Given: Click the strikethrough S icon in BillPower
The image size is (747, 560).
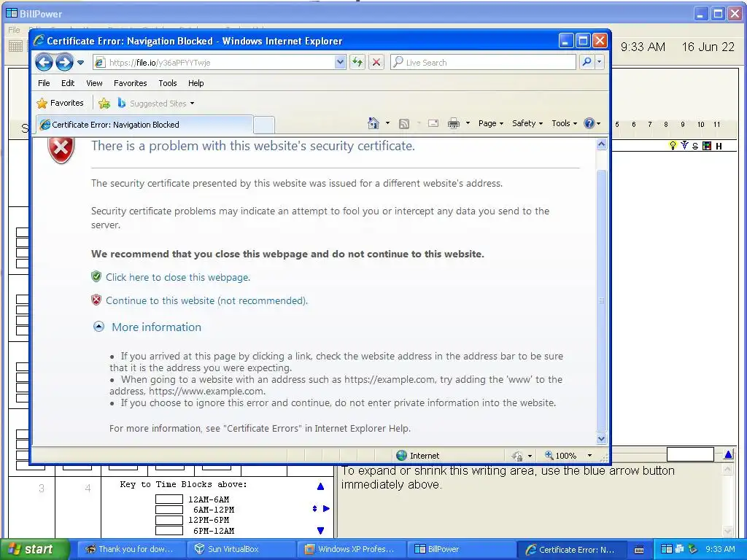Looking at the screenshot, I should pyautogui.click(x=695, y=146).
